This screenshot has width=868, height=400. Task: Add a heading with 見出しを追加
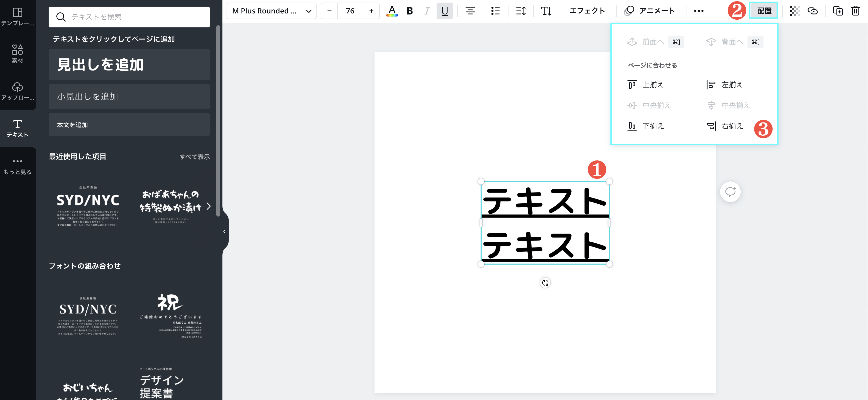point(129,64)
